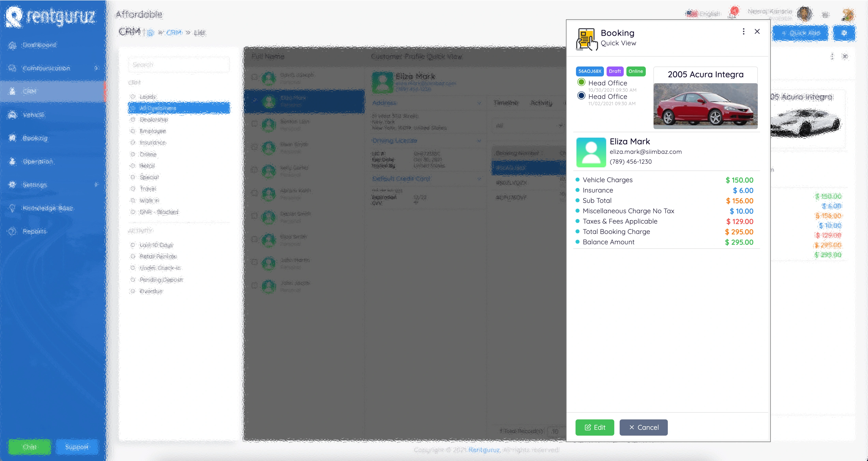Open the Reports sidebar icon
The width and height of the screenshot is (868, 461).
click(x=12, y=232)
